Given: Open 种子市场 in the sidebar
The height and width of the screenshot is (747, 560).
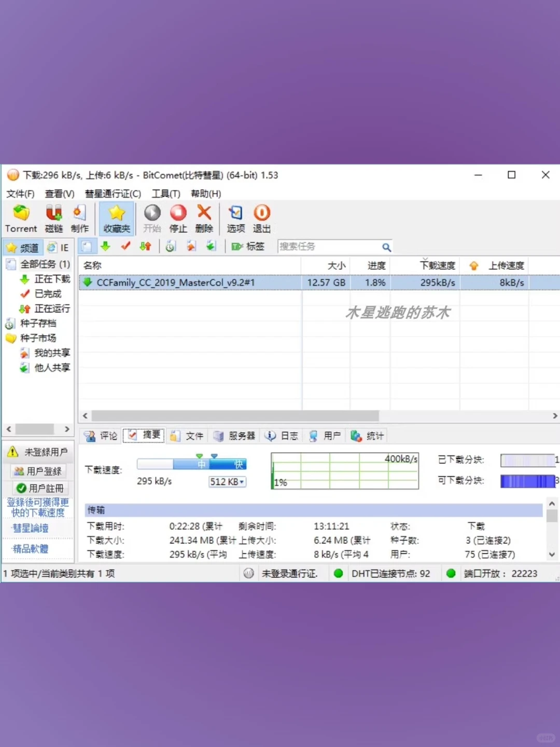Looking at the screenshot, I should tap(31, 338).
